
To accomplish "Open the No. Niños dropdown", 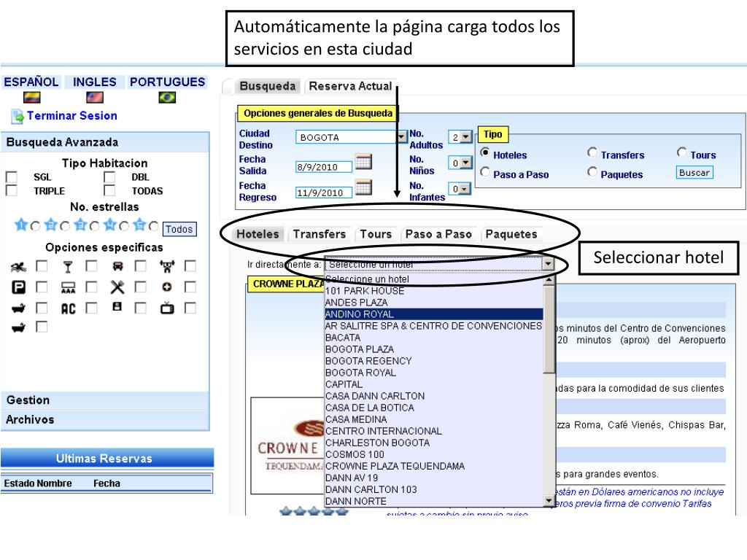I will 460,163.
